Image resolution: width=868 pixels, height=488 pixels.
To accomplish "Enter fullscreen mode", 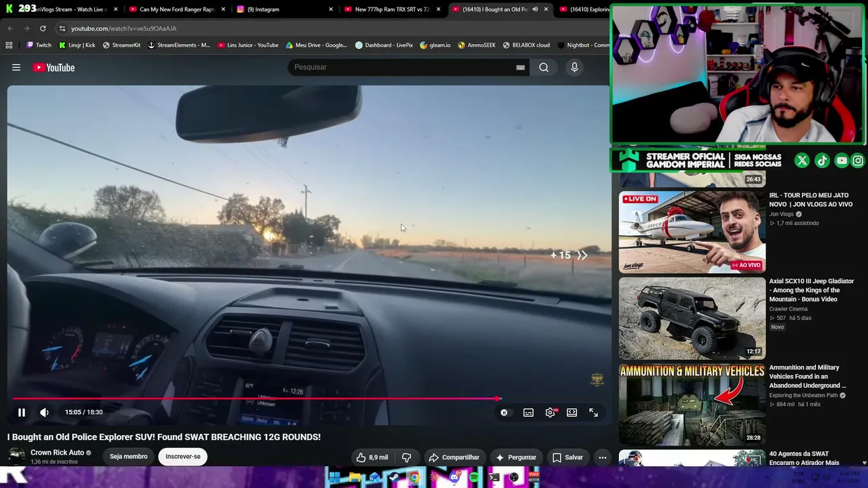I will [593, 412].
